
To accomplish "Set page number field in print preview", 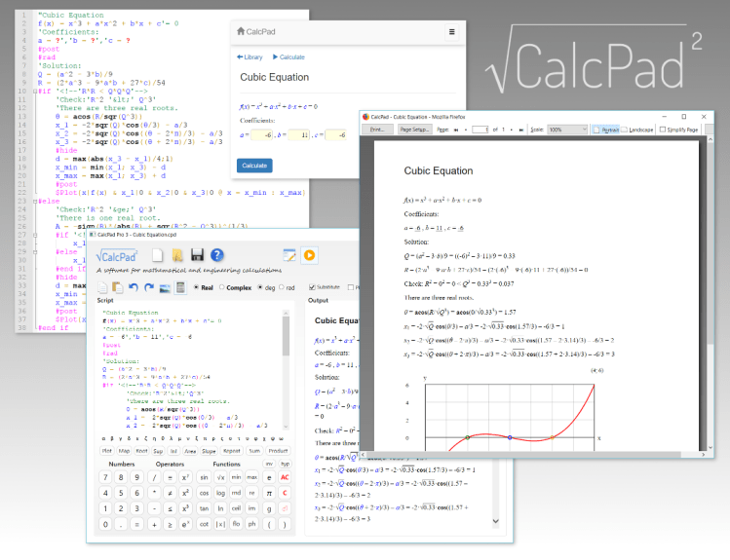I will [x=480, y=130].
